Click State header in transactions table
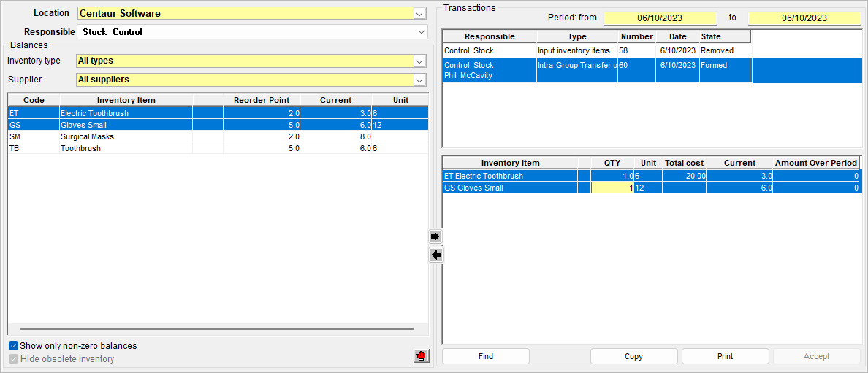The image size is (868, 373). (725, 36)
